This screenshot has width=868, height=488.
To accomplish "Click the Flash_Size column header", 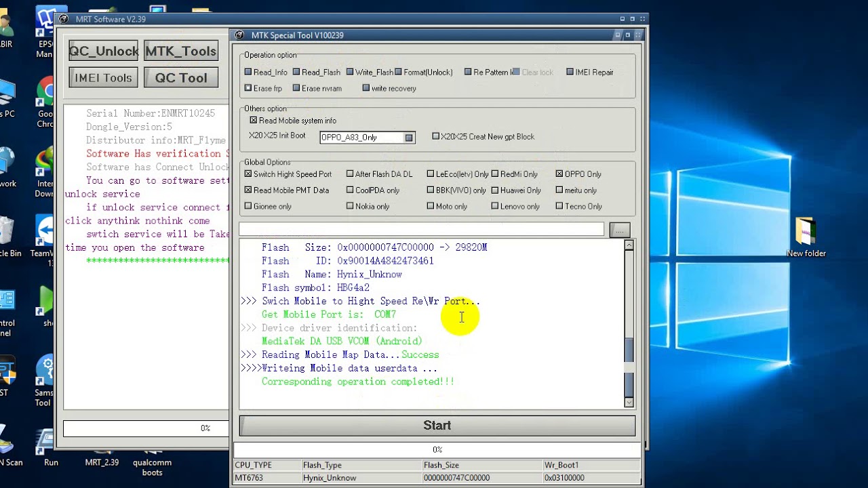I will [x=482, y=466].
